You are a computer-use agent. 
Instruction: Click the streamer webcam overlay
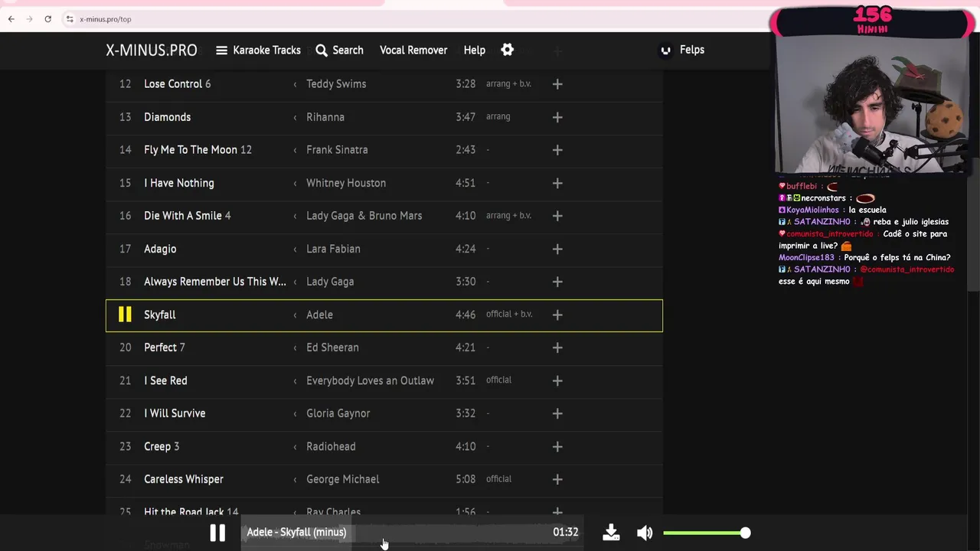pos(871,104)
